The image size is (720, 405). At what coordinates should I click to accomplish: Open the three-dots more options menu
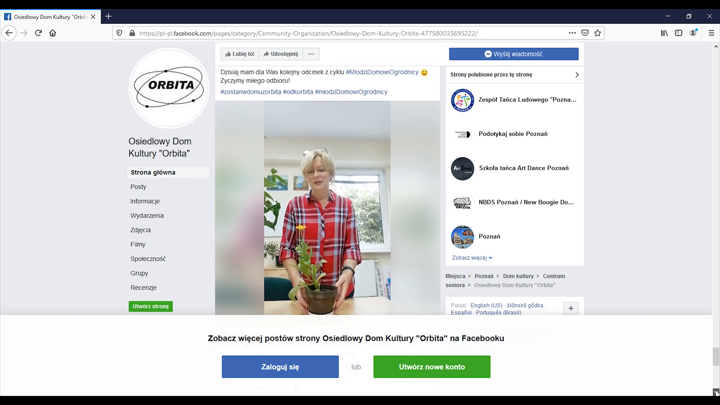(x=311, y=54)
